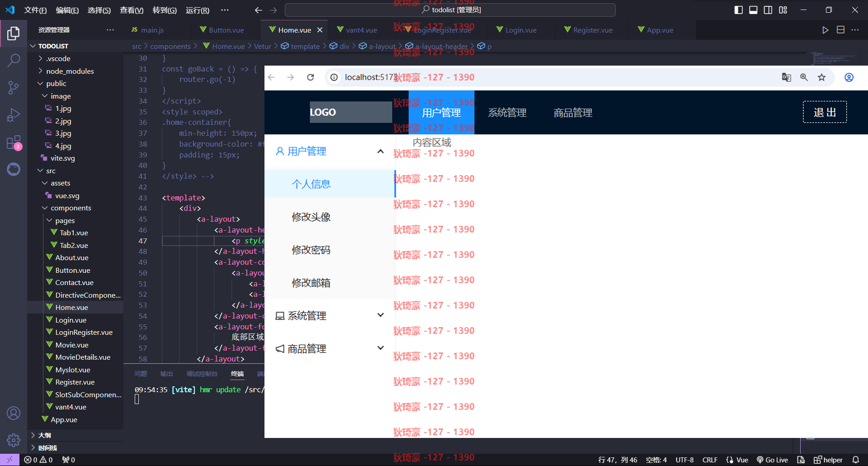868x466 pixels.
Task: Go back with VS Code navigation arrow
Action: (x=259, y=10)
